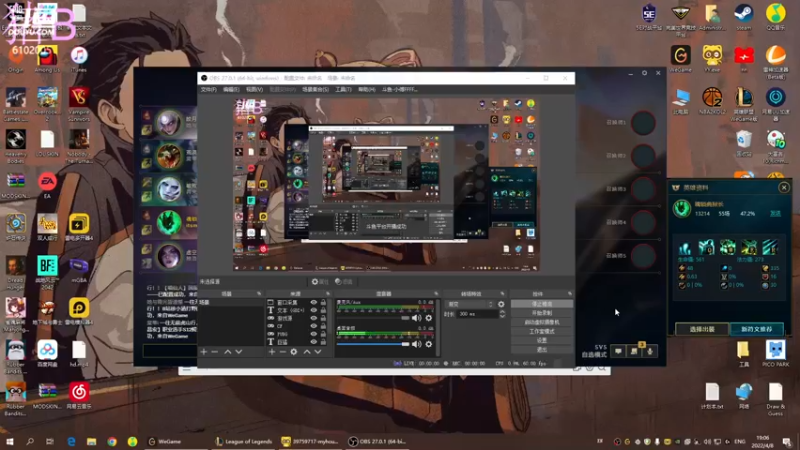Pop out the controls dock panel
Image resolution: width=800 pixels, height=450 pixels.
[x=569, y=294]
